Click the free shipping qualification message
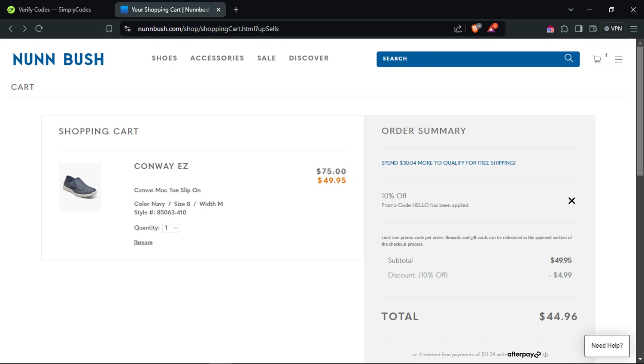 [448, 163]
